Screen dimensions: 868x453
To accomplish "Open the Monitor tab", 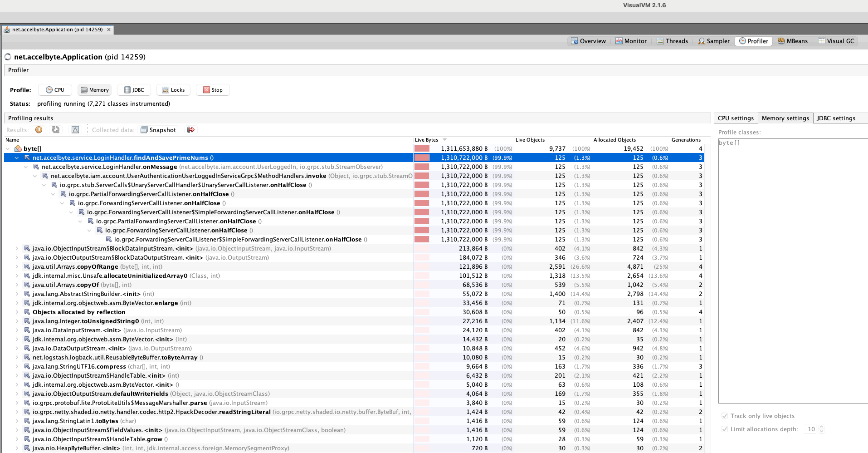I will (631, 41).
